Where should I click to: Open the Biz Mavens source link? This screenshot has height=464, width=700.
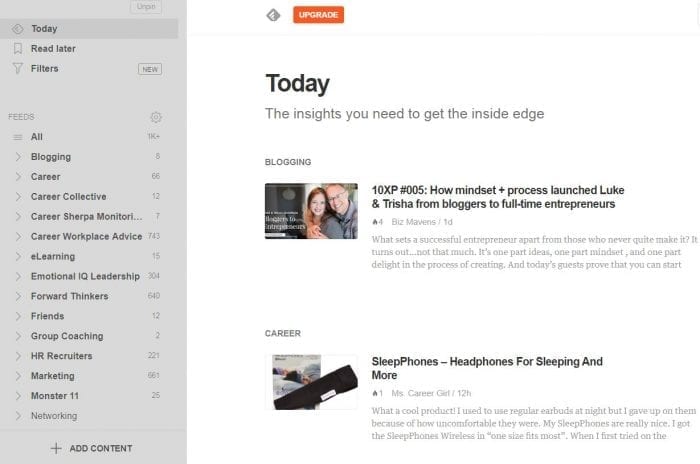[413, 222]
